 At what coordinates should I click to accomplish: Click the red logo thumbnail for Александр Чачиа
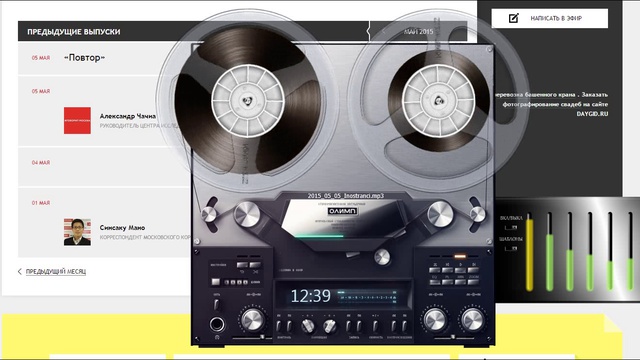tap(77, 120)
